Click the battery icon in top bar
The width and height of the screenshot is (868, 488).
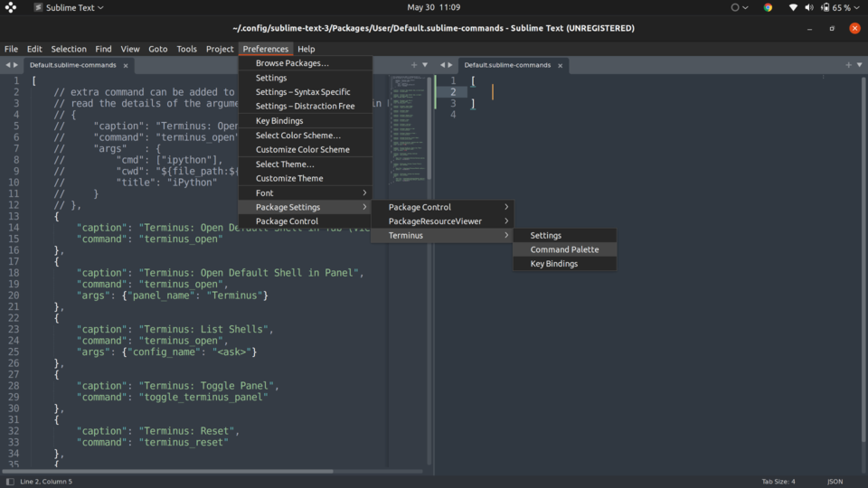pos(824,7)
